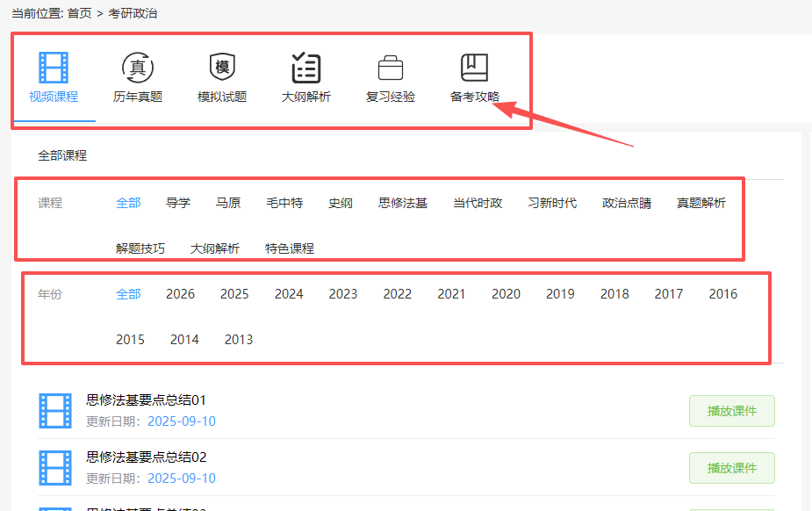Image resolution: width=812 pixels, height=511 pixels.
Task: Filter courses by 当代时政
Action: (x=478, y=203)
